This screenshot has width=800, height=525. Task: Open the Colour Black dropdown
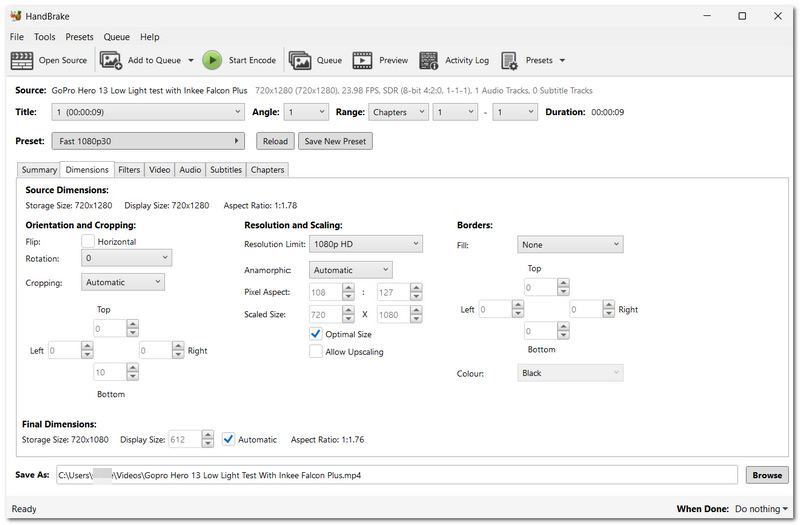(570, 373)
